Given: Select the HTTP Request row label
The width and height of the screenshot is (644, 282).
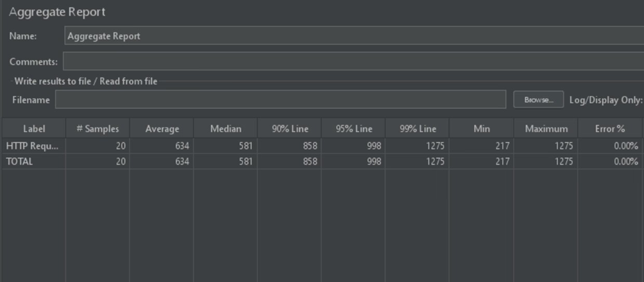Looking at the screenshot, I should pyautogui.click(x=32, y=146).
